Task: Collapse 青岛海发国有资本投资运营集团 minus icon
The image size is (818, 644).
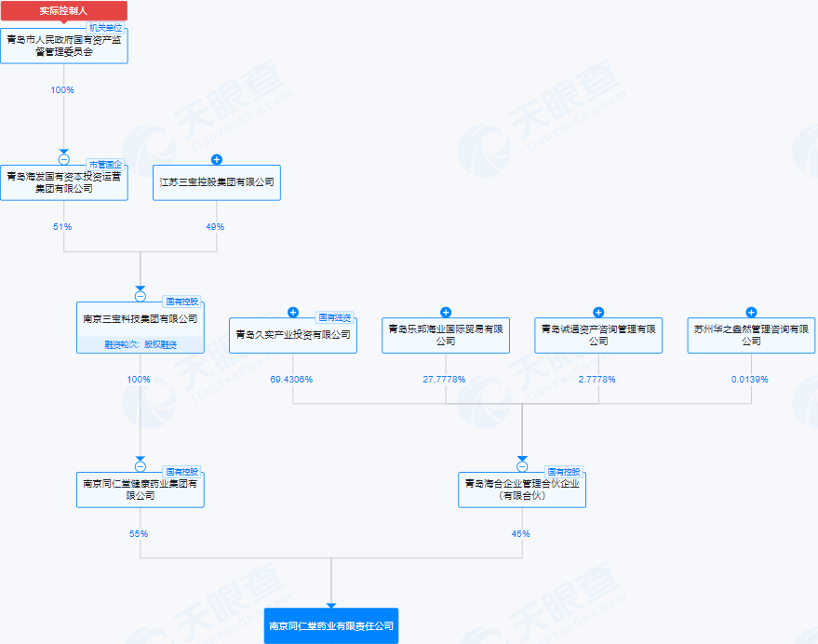Action: (64, 159)
